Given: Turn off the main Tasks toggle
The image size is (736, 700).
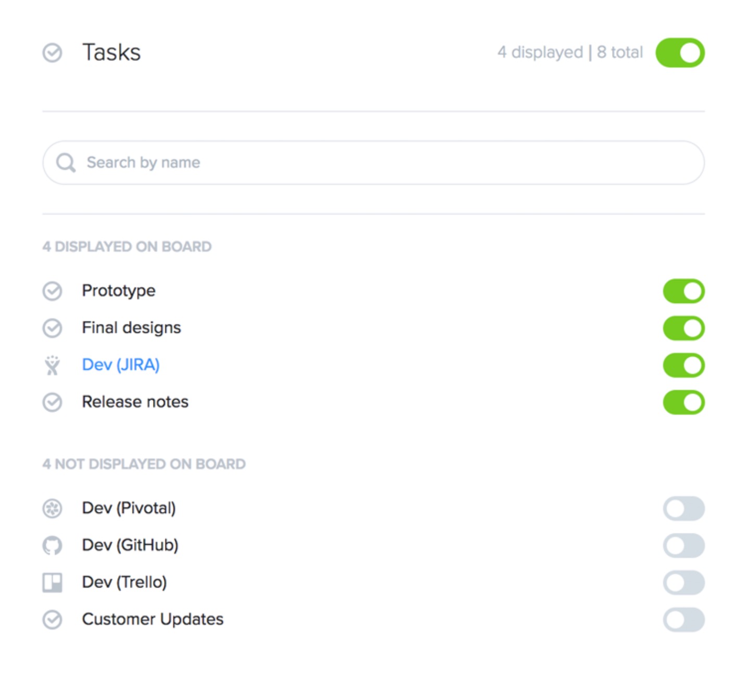Looking at the screenshot, I should pos(680,53).
